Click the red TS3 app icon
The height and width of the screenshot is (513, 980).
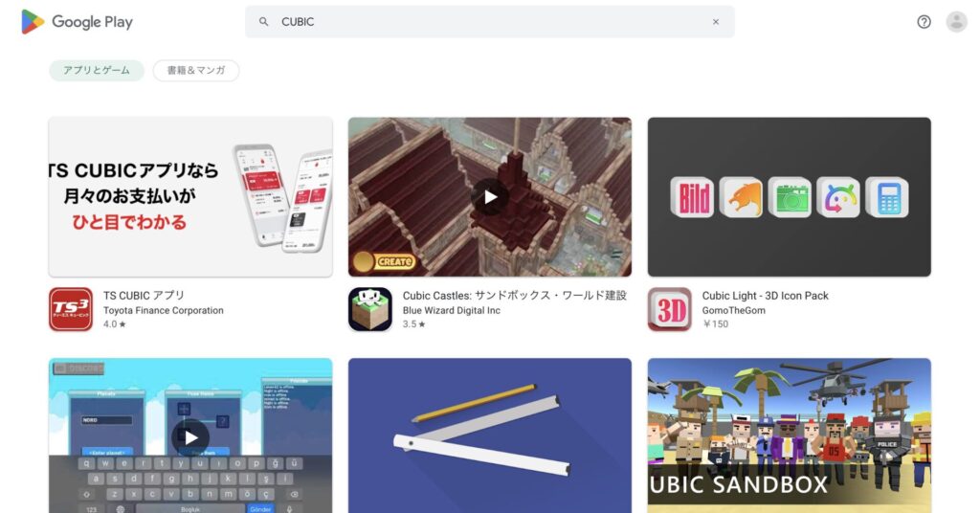(x=71, y=309)
